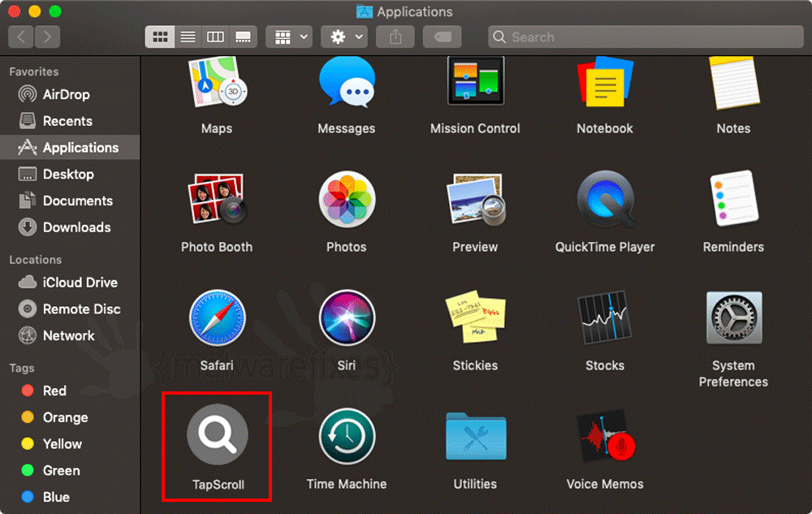
Task: Open Downloads from the sidebar
Action: point(70,227)
